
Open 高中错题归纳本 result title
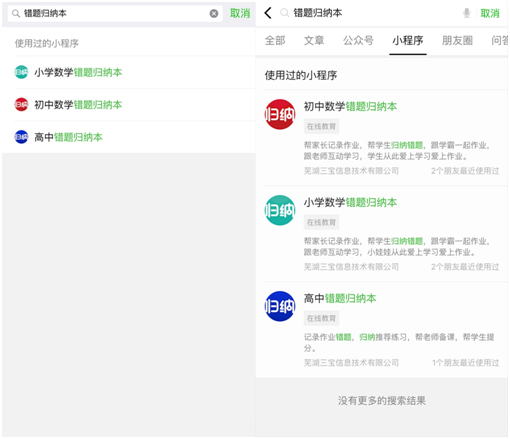click(x=340, y=298)
